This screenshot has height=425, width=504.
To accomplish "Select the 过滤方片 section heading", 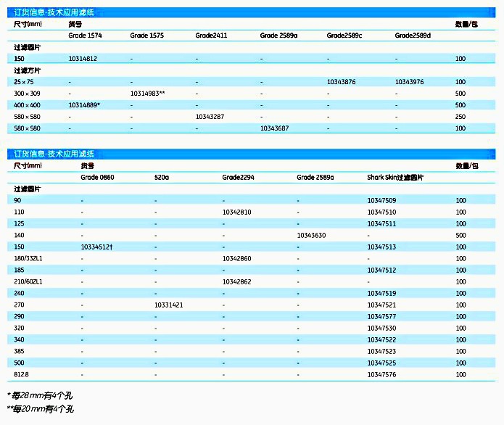I will point(28,70).
